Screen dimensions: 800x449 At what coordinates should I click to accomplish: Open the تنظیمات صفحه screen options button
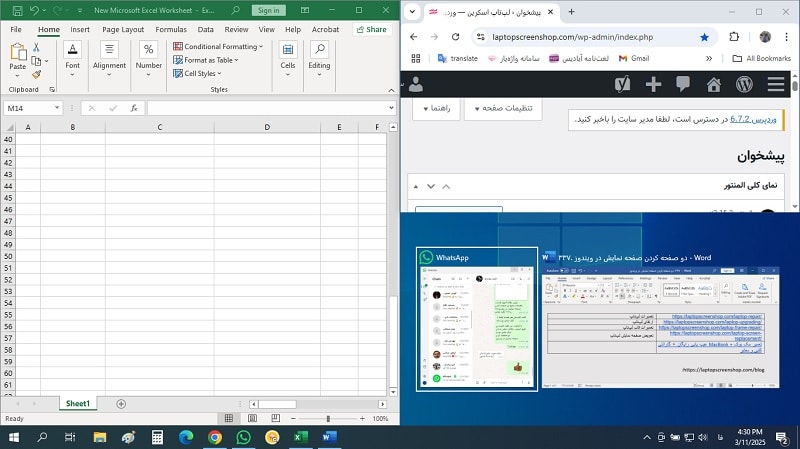(503, 108)
